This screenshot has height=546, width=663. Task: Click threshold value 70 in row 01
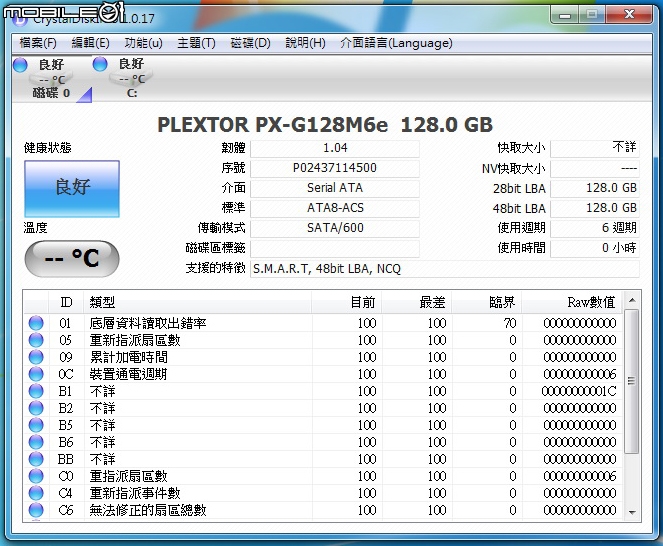pos(510,323)
